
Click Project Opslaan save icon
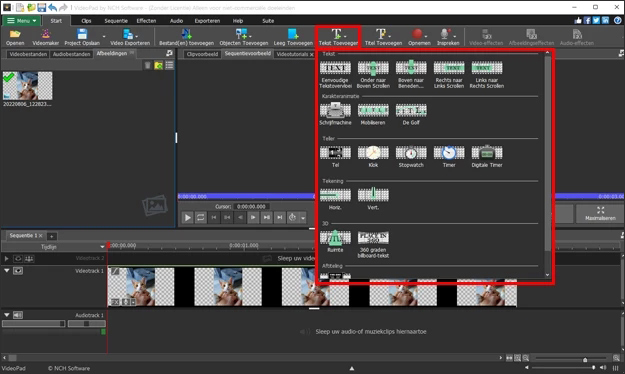point(82,37)
